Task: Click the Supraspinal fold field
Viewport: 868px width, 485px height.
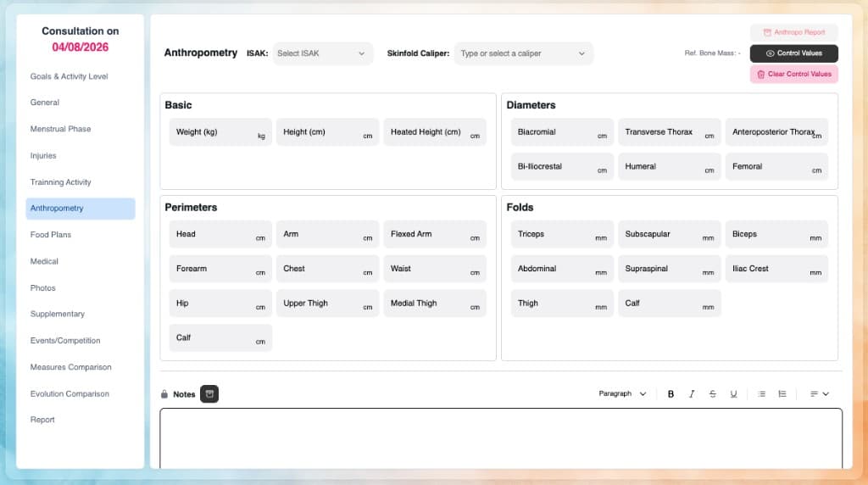Action: tap(670, 269)
